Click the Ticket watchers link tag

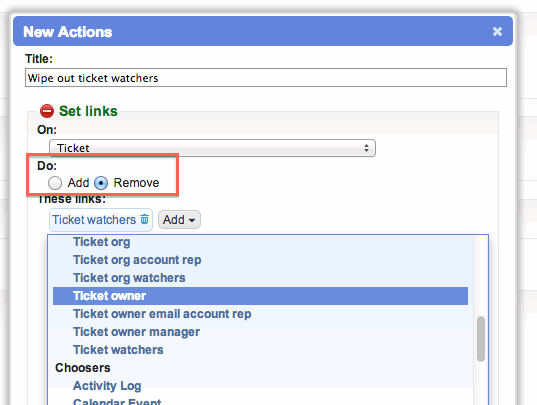(x=94, y=220)
